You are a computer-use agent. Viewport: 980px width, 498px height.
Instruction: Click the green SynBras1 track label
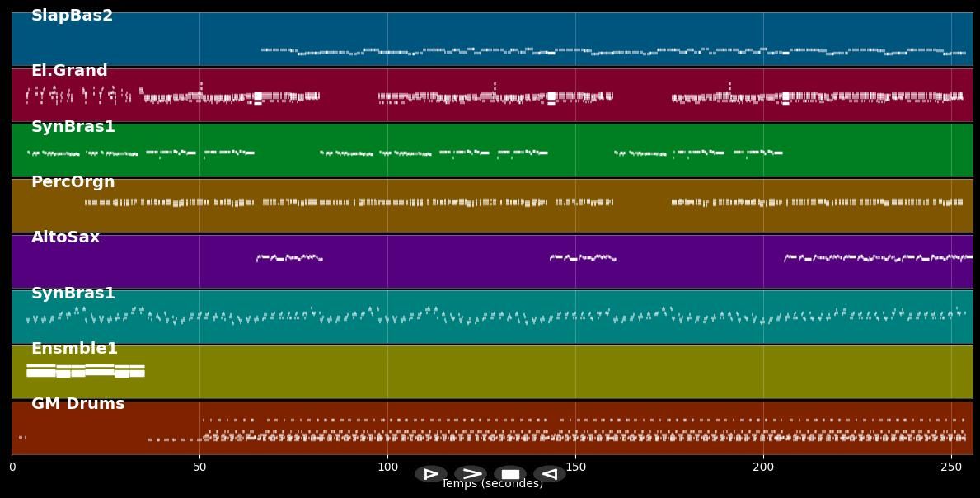pos(73,127)
